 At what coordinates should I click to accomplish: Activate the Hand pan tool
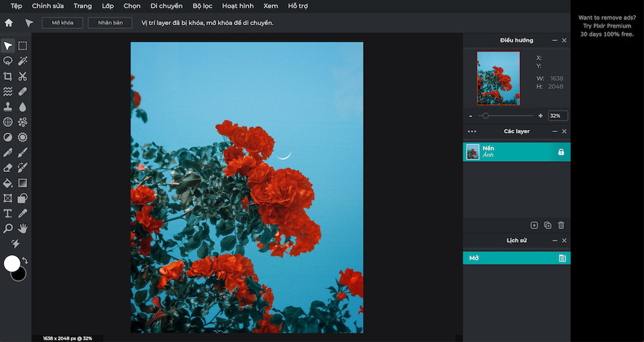point(23,229)
